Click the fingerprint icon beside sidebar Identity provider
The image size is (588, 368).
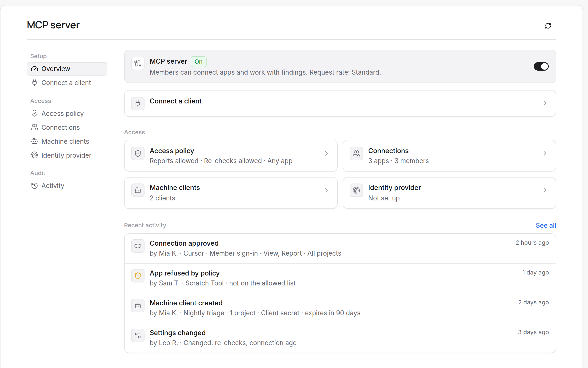coord(35,155)
